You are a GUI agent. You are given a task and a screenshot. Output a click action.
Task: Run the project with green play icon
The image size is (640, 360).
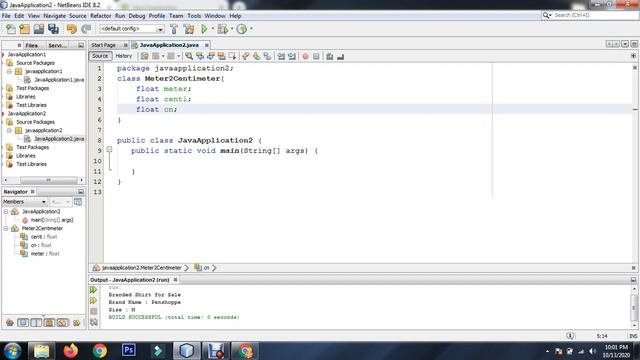click(x=204, y=29)
